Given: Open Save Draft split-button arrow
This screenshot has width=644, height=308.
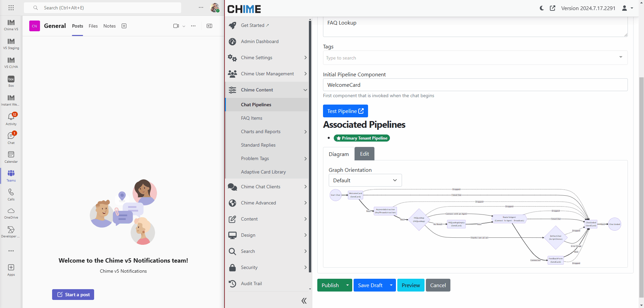Looking at the screenshot, I should pos(391,285).
